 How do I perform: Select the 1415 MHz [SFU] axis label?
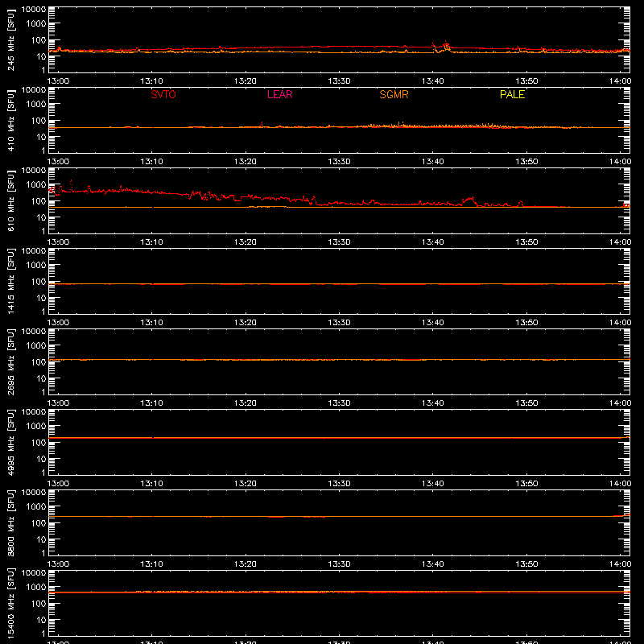(x=11, y=281)
